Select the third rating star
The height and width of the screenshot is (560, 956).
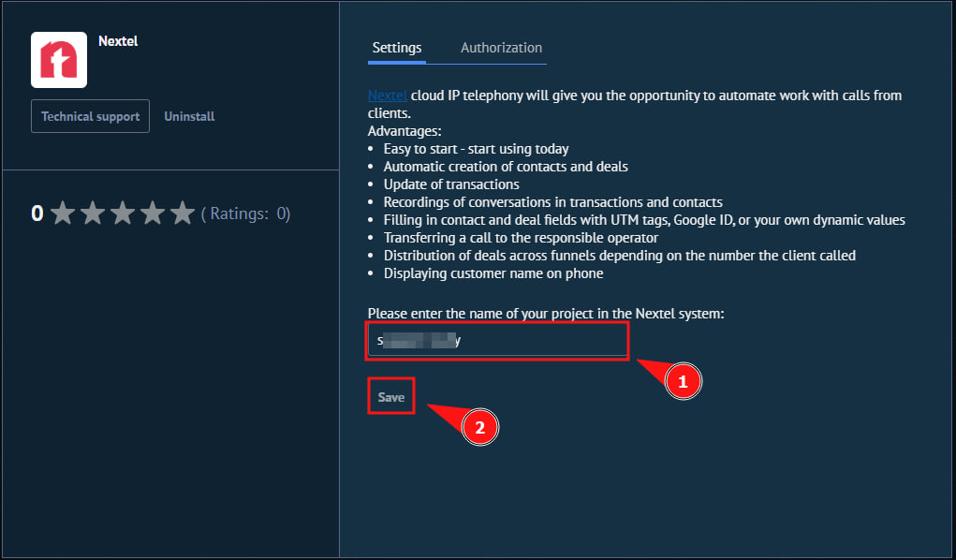(123, 214)
